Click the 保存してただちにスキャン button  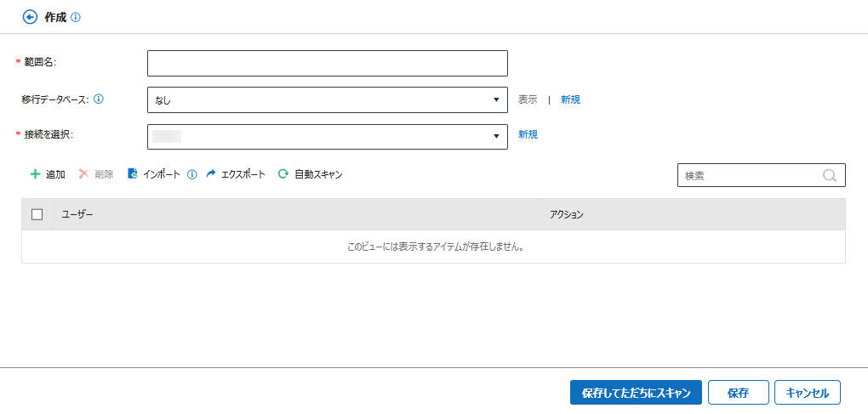tap(636, 393)
